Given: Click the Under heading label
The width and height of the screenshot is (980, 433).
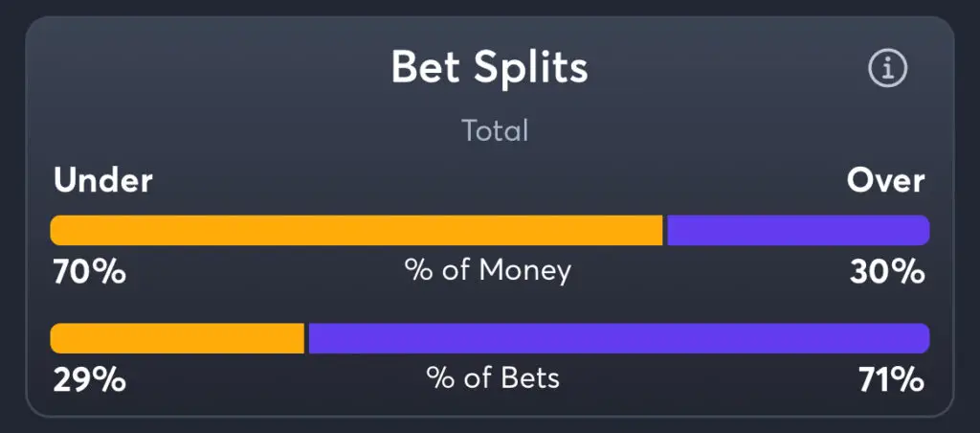Looking at the screenshot, I should click(103, 181).
